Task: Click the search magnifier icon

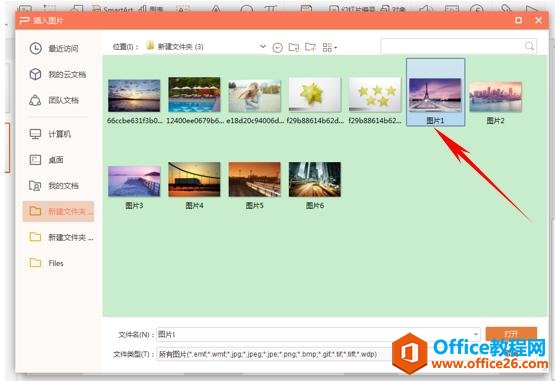Action: click(x=529, y=46)
